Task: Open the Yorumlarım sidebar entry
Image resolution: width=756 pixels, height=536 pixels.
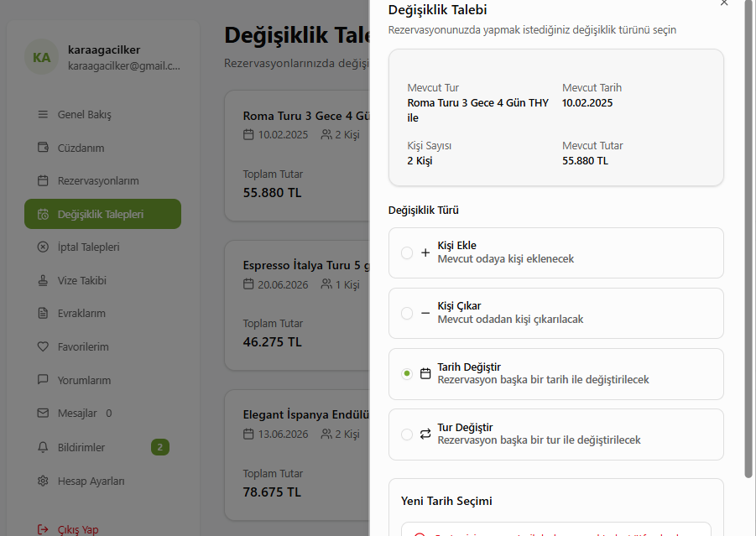Action: pyautogui.click(x=84, y=380)
